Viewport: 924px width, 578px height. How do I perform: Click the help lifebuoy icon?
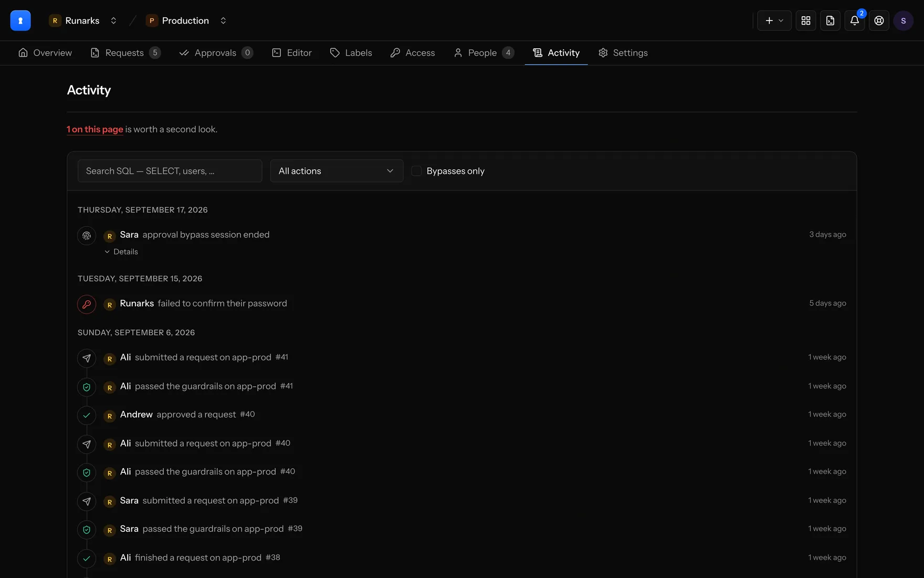point(879,20)
